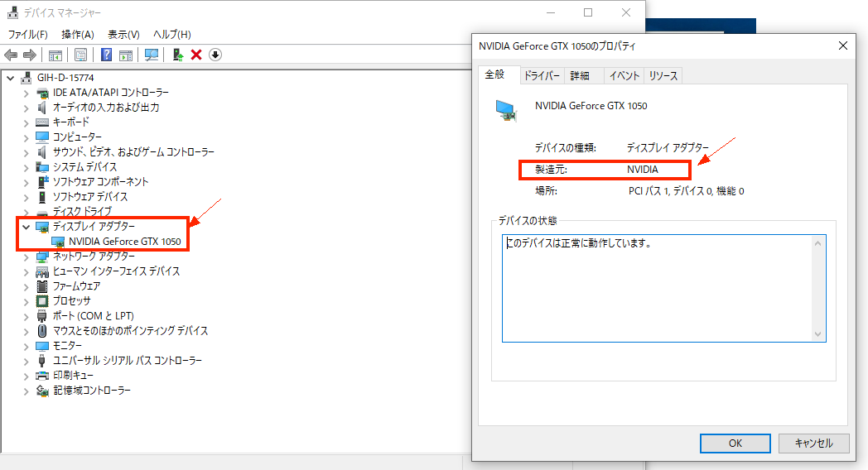Click the 場所 value PCI バス 1
The width and height of the screenshot is (868, 470).
pyautogui.click(x=686, y=191)
